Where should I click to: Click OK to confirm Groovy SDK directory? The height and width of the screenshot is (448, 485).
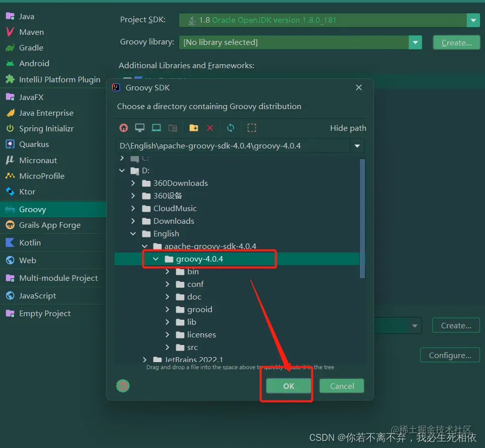tap(289, 386)
